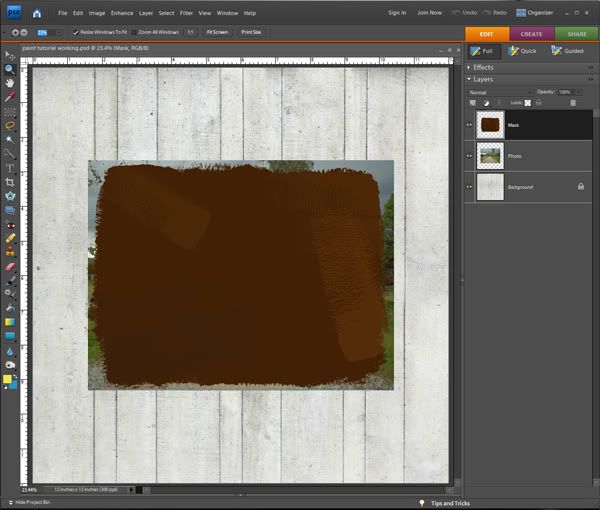Select the Gradient tool

[x=10, y=322]
